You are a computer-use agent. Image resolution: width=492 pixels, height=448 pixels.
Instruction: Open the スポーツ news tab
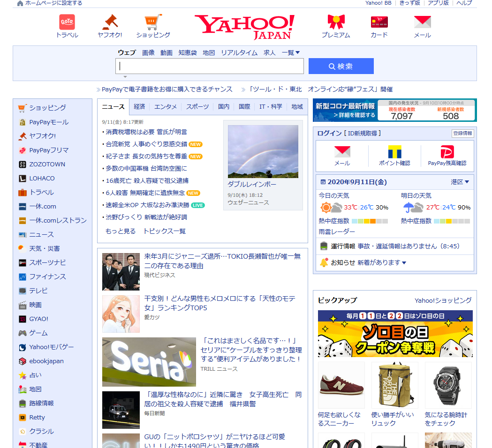(x=197, y=106)
